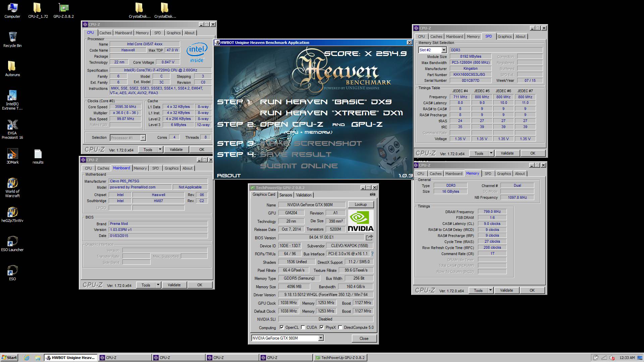Switch to Caches tab in CPU window

pyautogui.click(x=105, y=33)
